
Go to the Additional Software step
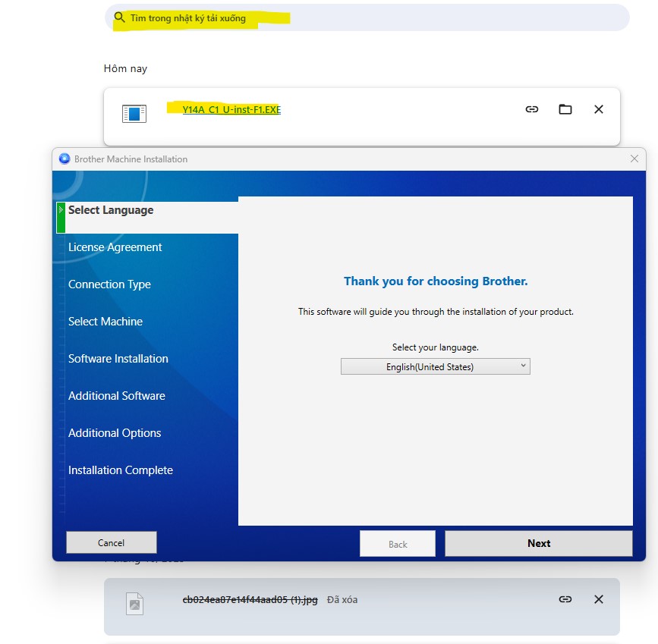(116, 395)
